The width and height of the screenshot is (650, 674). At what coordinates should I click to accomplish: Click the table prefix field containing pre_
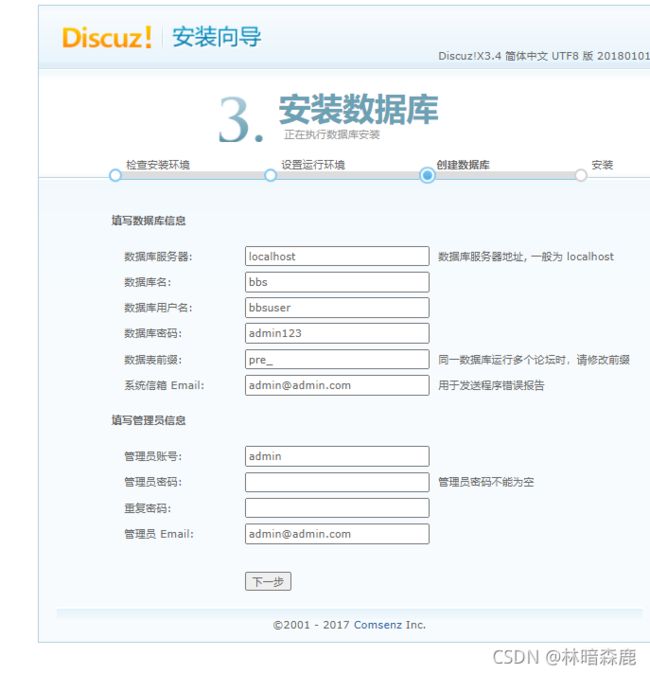337,359
